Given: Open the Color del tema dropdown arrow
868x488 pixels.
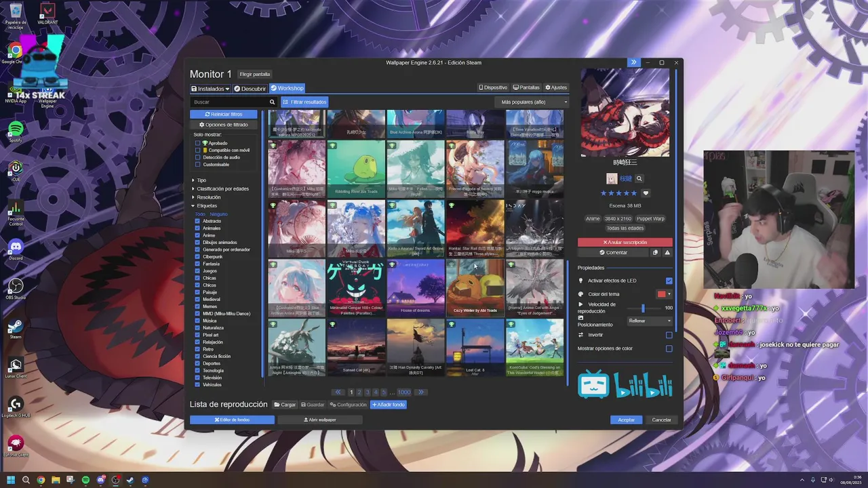Looking at the screenshot, I should (x=669, y=294).
